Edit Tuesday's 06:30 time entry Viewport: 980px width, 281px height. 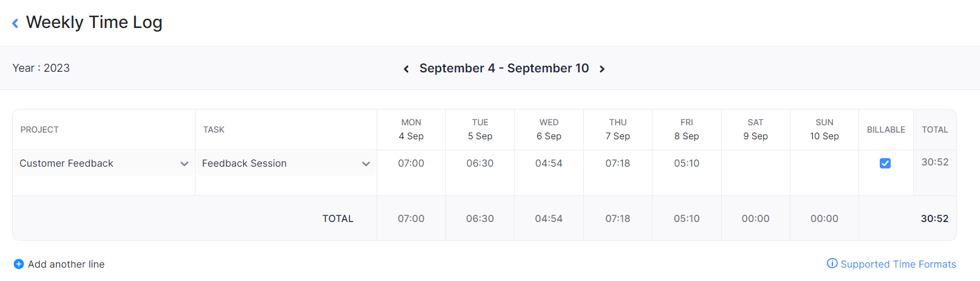pos(480,164)
